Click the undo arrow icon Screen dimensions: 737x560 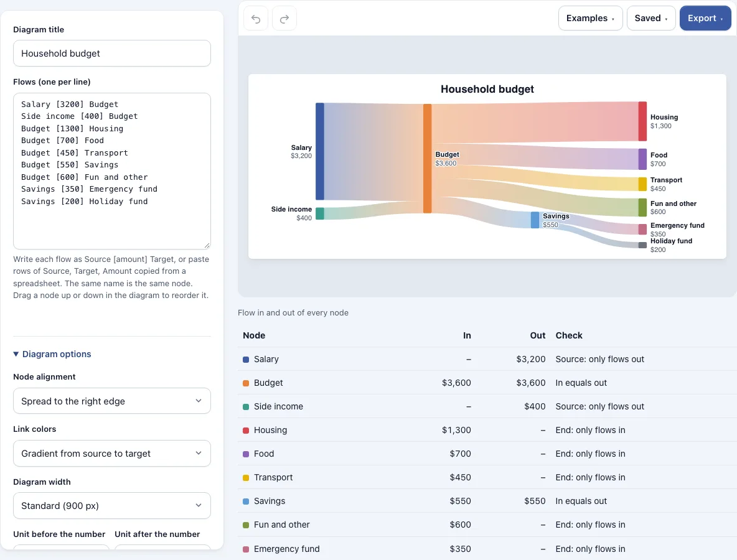(256, 18)
